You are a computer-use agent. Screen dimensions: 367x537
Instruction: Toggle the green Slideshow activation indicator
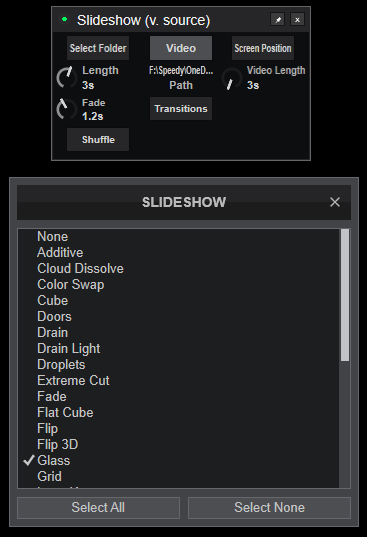coord(64,20)
